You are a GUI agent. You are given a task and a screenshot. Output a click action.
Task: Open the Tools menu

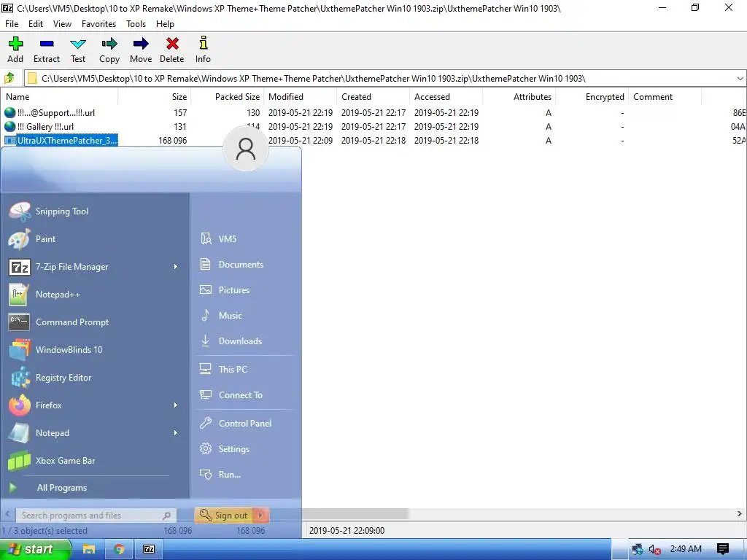click(136, 24)
